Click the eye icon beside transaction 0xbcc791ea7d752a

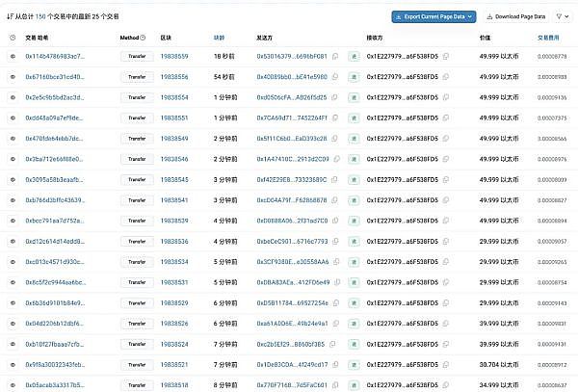(x=13, y=220)
